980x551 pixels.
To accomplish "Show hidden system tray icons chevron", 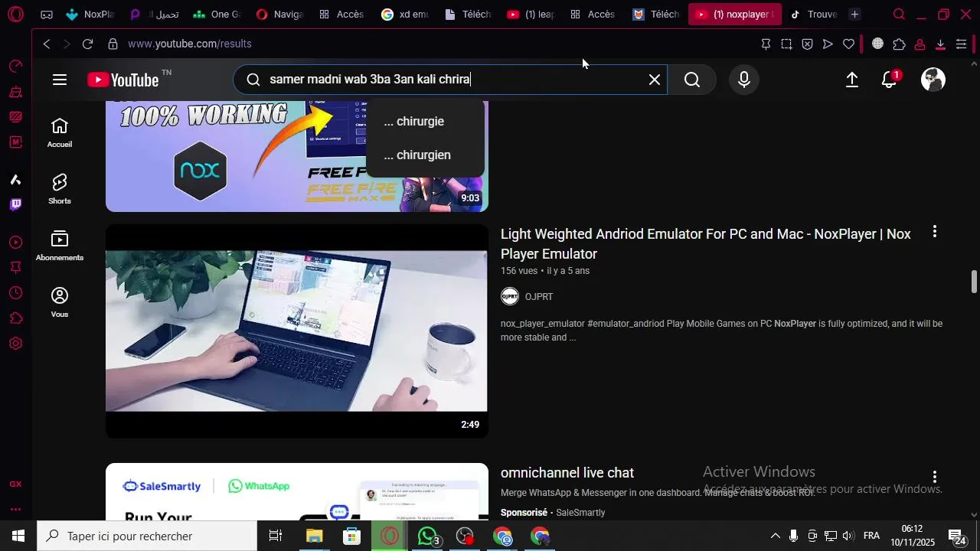I will click(x=775, y=536).
